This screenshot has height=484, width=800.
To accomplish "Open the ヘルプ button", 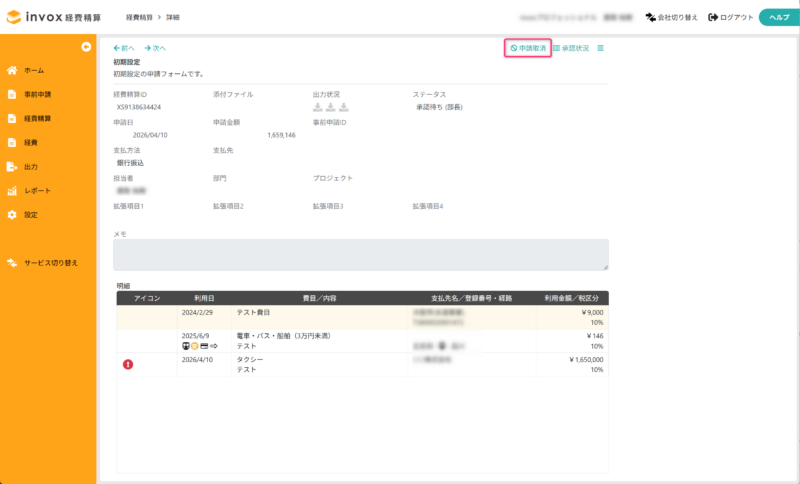I will click(779, 17).
